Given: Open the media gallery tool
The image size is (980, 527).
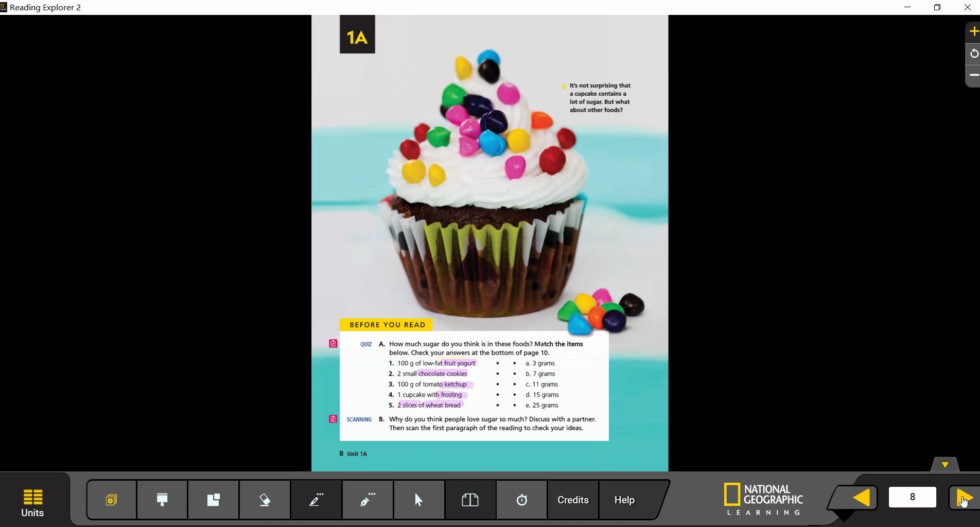Looking at the screenshot, I should tap(111, 500).
